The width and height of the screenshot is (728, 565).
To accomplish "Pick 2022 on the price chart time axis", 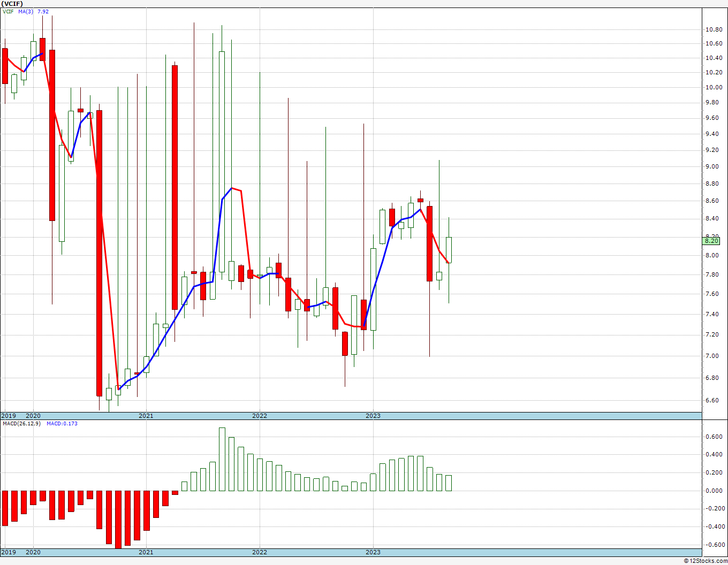I will pos(260,416).
